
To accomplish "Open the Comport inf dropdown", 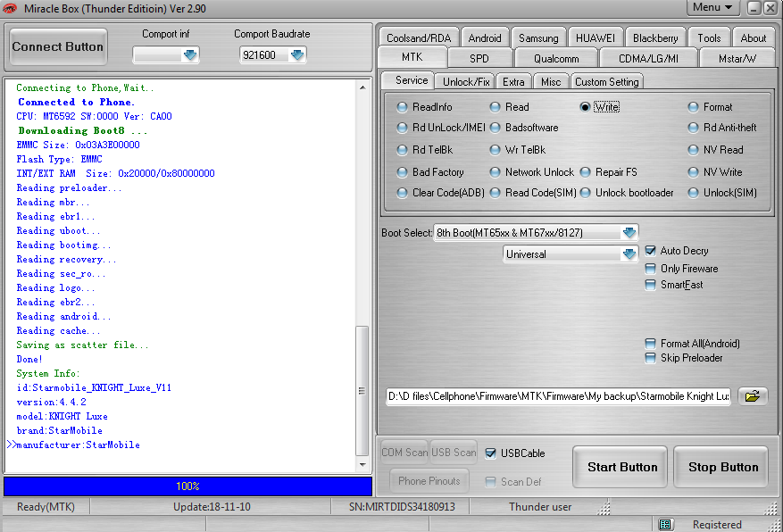I will tap(190, 55).
